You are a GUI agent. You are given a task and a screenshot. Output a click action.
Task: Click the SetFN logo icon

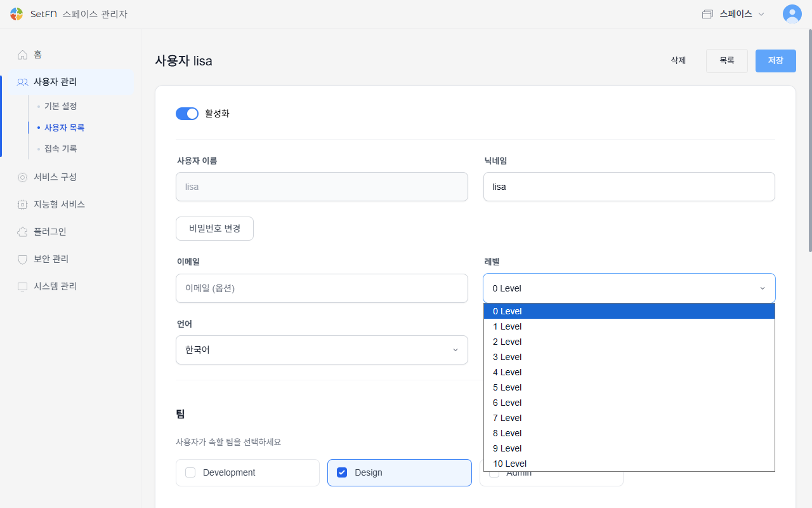pyautogui.click(x=16, y=14)
